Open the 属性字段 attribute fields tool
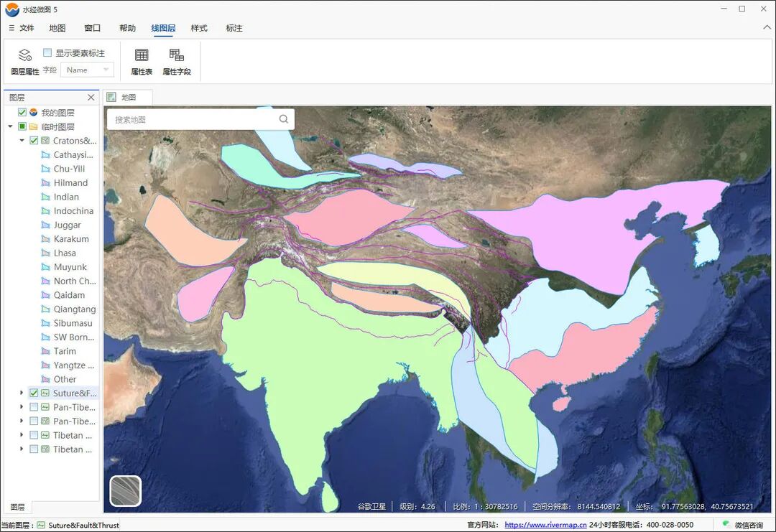Viewport: 776px width, 532px height. pos(177,61)
